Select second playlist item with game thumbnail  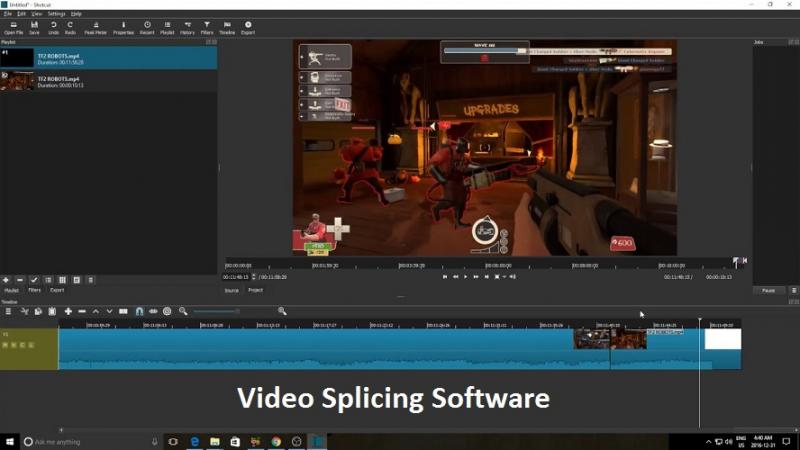click(109, 81)
